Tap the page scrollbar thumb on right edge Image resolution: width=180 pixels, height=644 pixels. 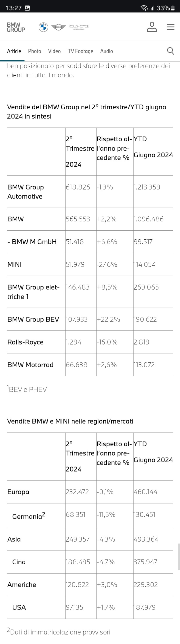pyautogui.click(x=179, y=556)
